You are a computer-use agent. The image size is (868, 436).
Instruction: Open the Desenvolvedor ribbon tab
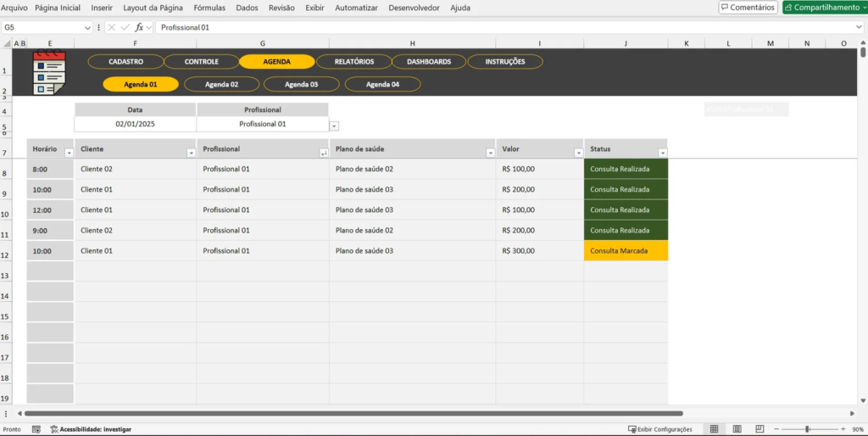[x=414, y=8]
